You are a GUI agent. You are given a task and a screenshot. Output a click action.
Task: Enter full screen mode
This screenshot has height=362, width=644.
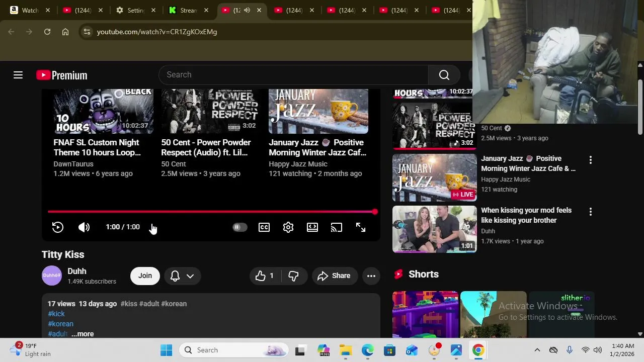[361, 227]
